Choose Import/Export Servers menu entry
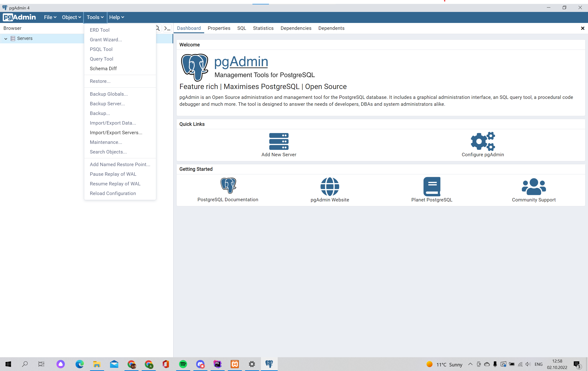This screenshot has height=371, width=588. [x=116, y=132]
